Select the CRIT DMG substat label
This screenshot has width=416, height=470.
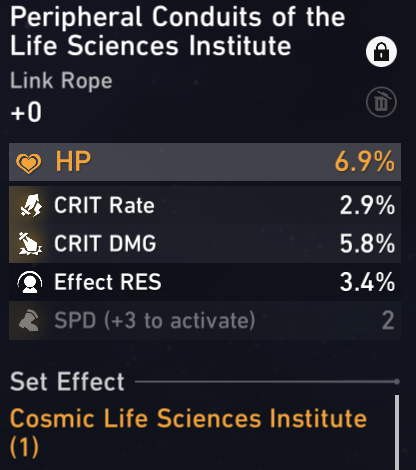point(105,243)
